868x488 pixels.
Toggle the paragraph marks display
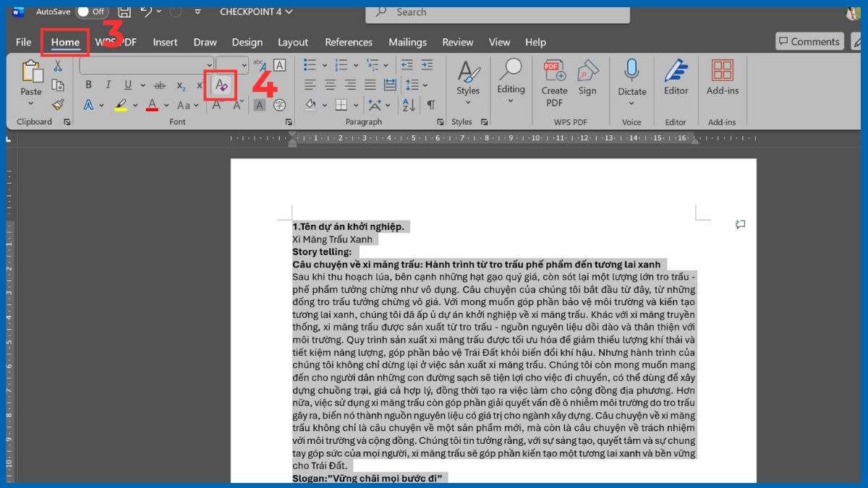(431, 105)
